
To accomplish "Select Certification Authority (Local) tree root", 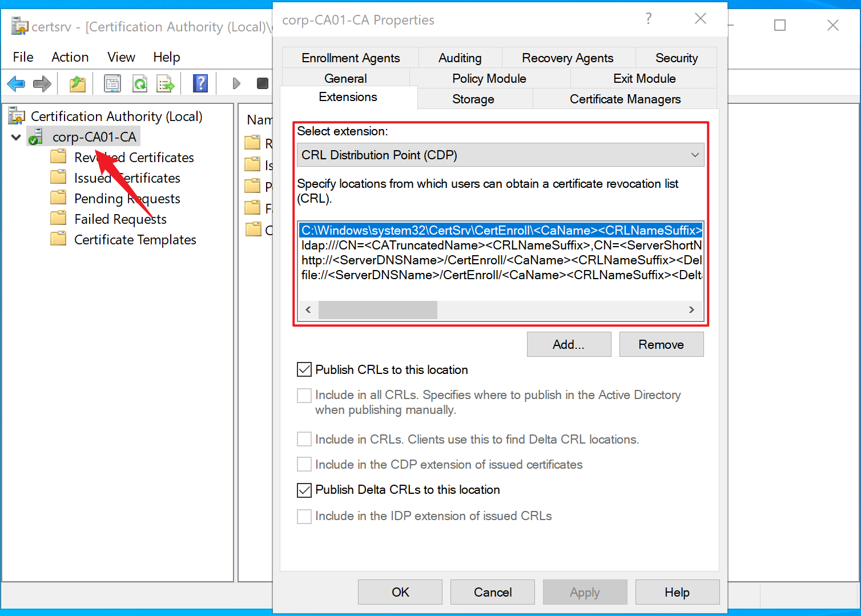I will click(116, 116).
